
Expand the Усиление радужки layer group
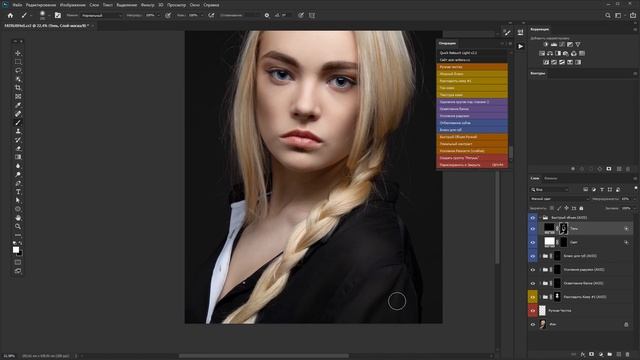[540, 270]
